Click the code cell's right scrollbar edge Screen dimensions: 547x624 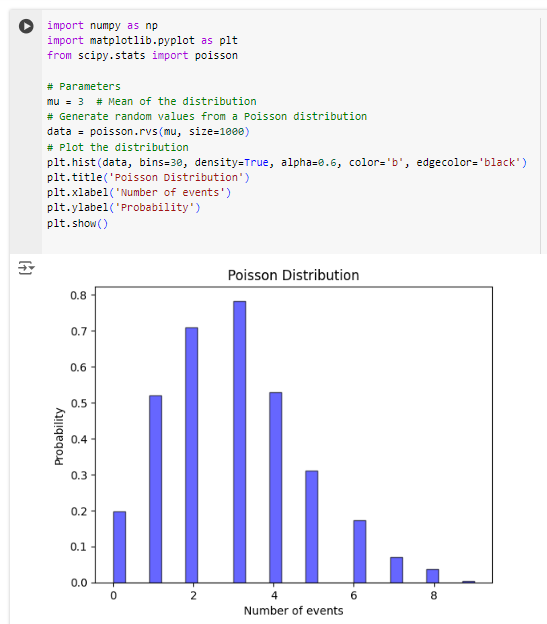click(x=541, y=135)
